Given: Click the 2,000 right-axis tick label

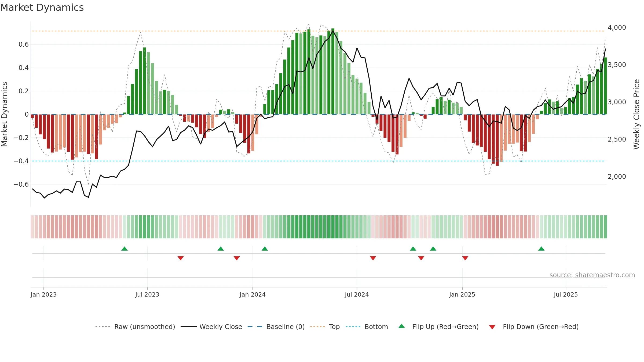Looking at the screenshot, I should pyautogui.click(x=617, y=176).
